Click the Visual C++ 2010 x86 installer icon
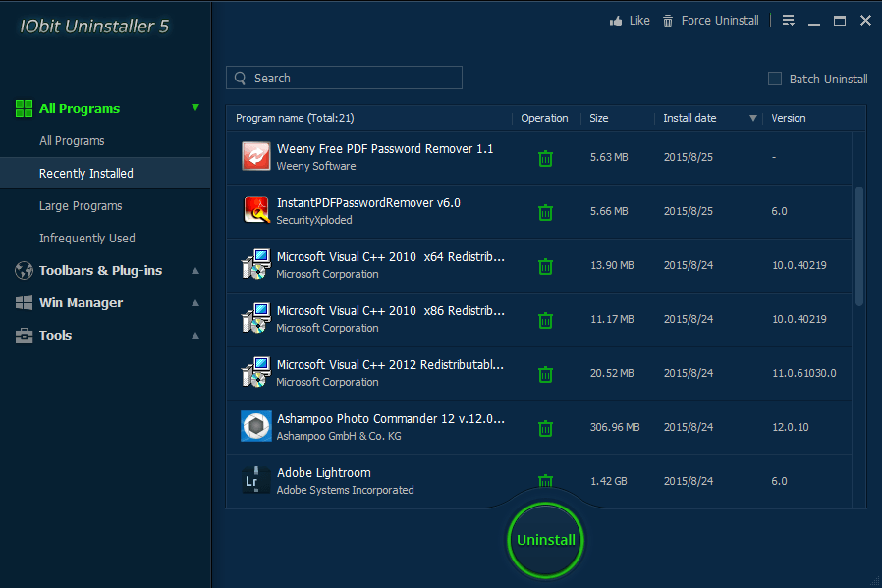The height and width of the screenshot is (588, 882). (x=256, y=318)
